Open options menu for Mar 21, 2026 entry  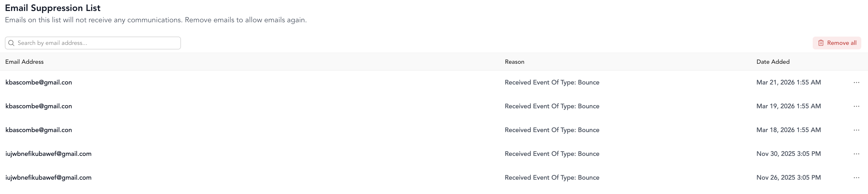(856, 82)
